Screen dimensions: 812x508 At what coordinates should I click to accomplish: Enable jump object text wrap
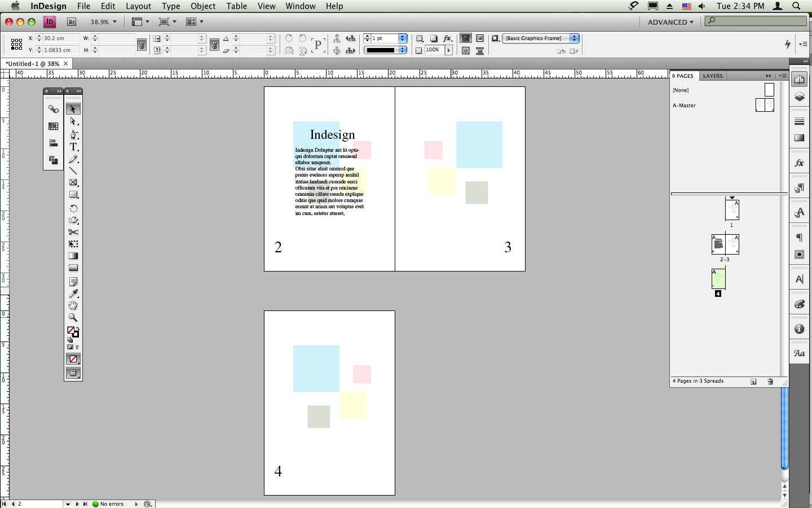click(480, 51)
